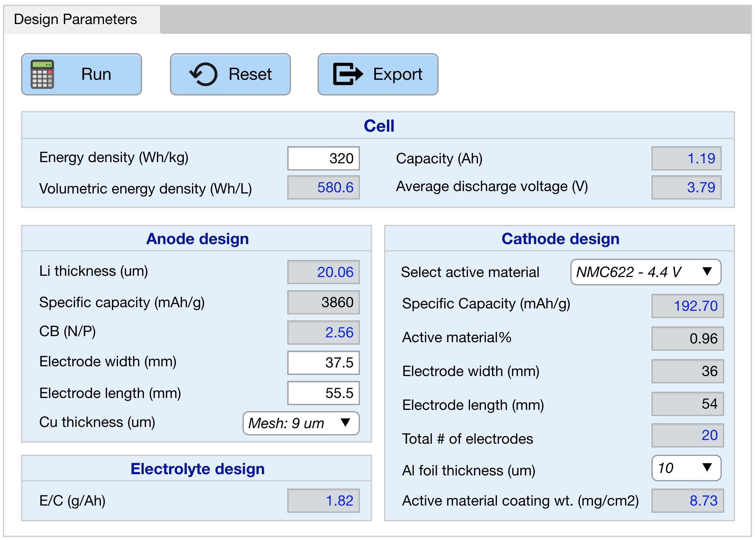
Task: Select the E/C value 1.82
Action: click(323, 501)
